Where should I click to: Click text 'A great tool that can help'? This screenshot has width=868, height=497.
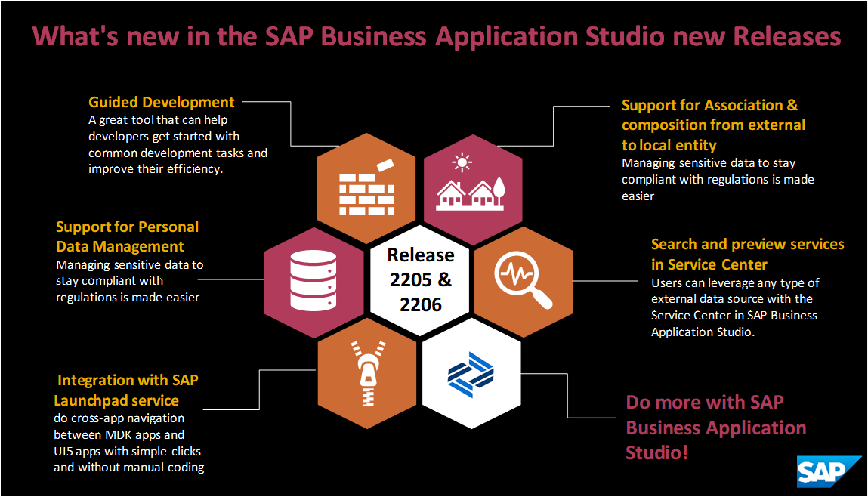coord(158,120)
